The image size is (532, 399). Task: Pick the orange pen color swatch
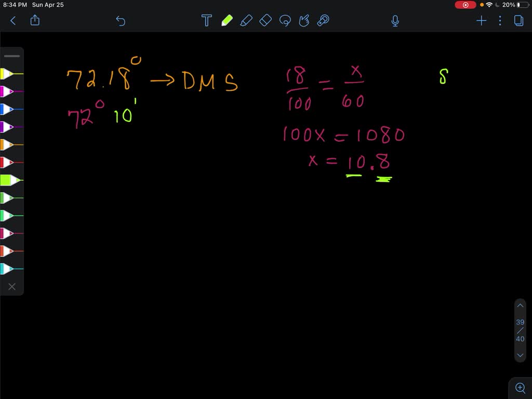(x=8, y=144)
